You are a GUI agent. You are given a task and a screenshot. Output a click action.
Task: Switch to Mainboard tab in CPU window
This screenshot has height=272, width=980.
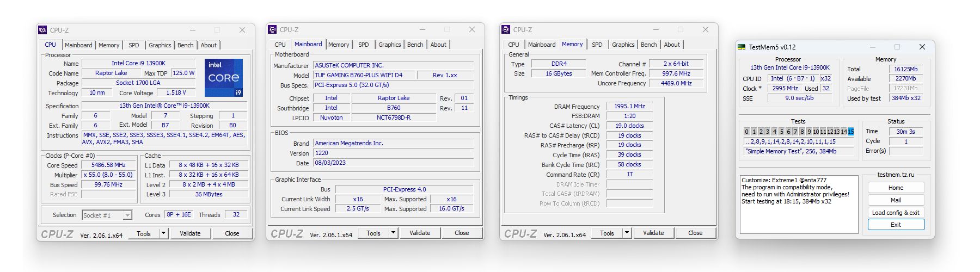pos(78,45)
